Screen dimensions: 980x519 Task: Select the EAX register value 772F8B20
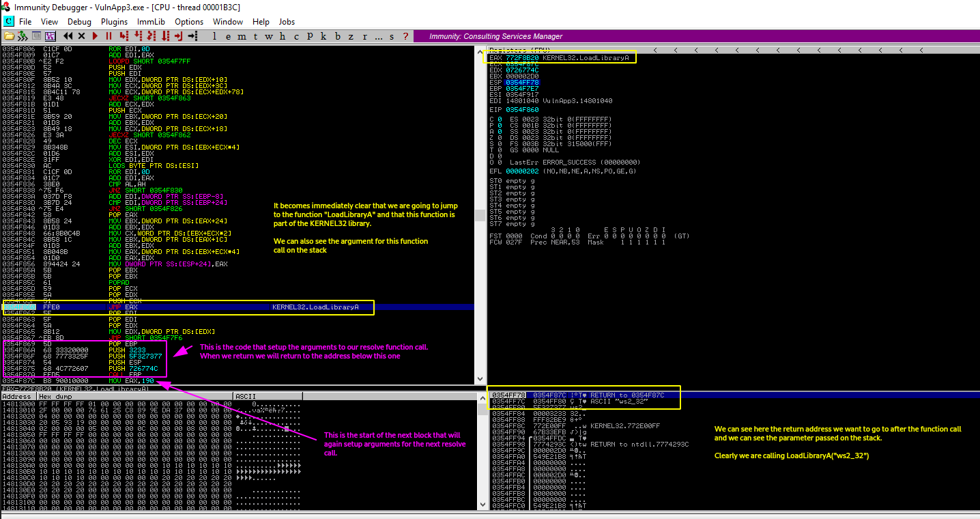point(522,58)
